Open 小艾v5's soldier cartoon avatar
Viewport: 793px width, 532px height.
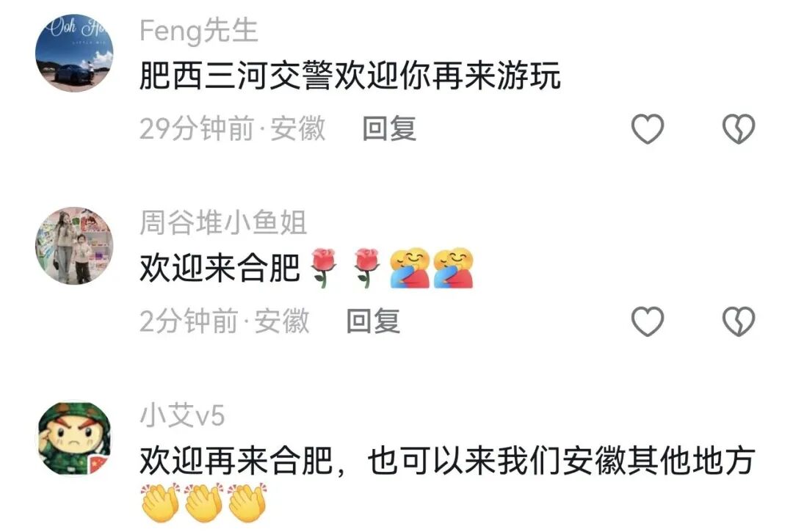[74, 438]
